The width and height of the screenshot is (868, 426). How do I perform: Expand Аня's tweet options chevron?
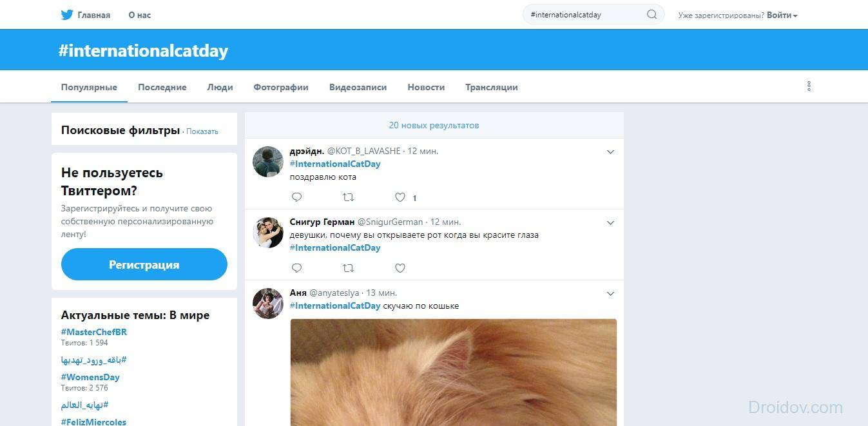tap(610, 294)
